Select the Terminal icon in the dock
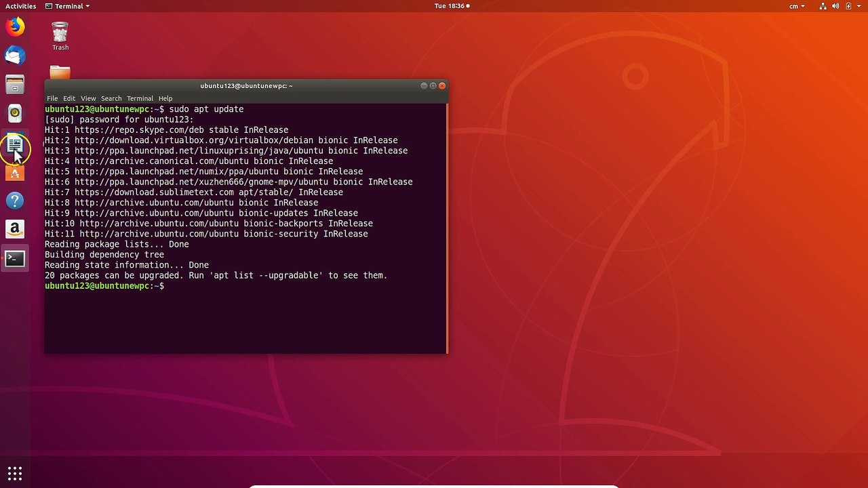868x488 pixels. (15, 258)
